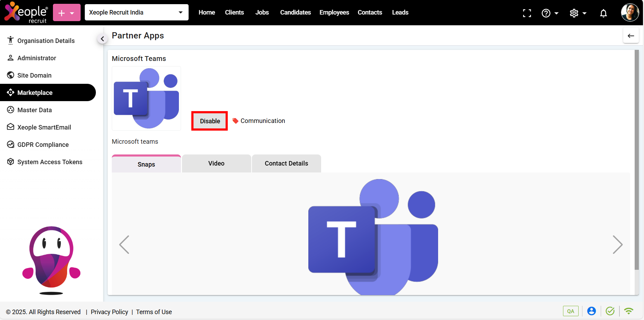Click the Marketplace diamond icon

pos(10,92)
